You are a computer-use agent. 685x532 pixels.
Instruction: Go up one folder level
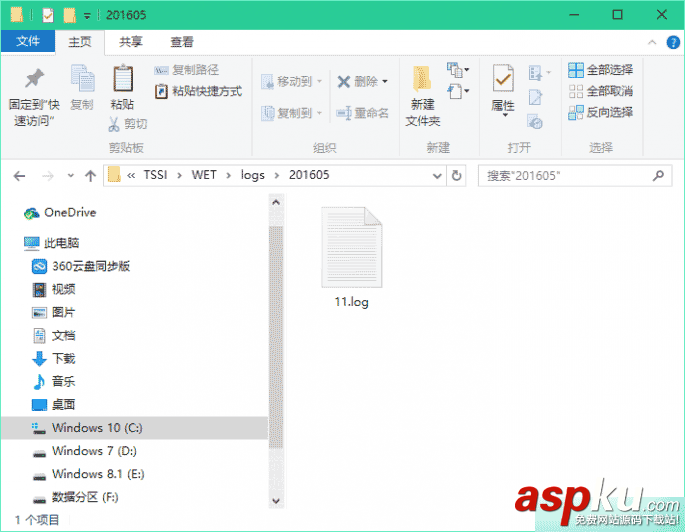coord(90,176)
